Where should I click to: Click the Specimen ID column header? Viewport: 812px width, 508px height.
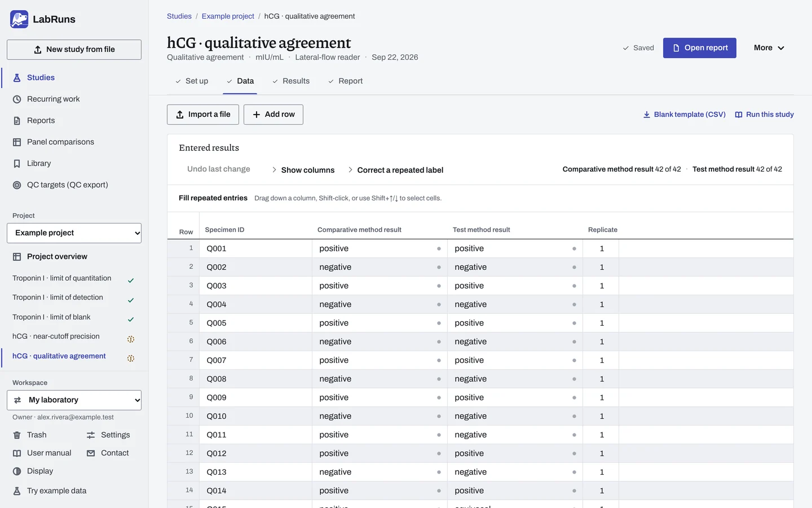tap(224, 230)
